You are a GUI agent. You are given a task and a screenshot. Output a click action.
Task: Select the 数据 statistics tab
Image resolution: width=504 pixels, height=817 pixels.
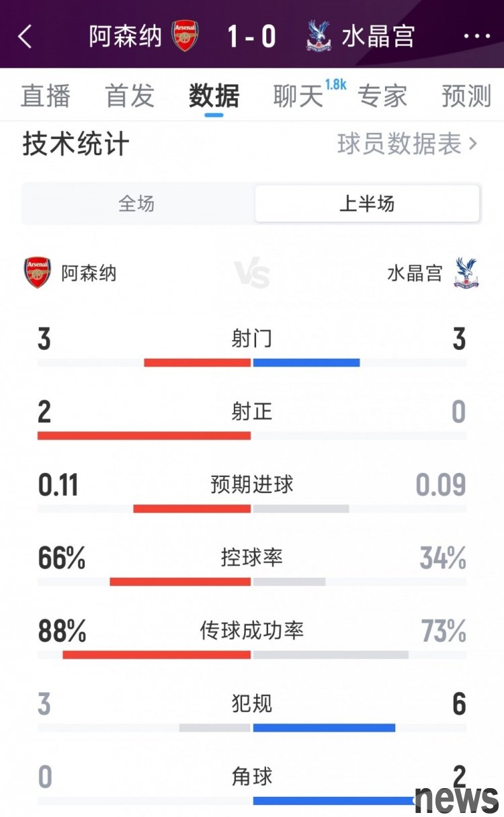pos(214,96)
